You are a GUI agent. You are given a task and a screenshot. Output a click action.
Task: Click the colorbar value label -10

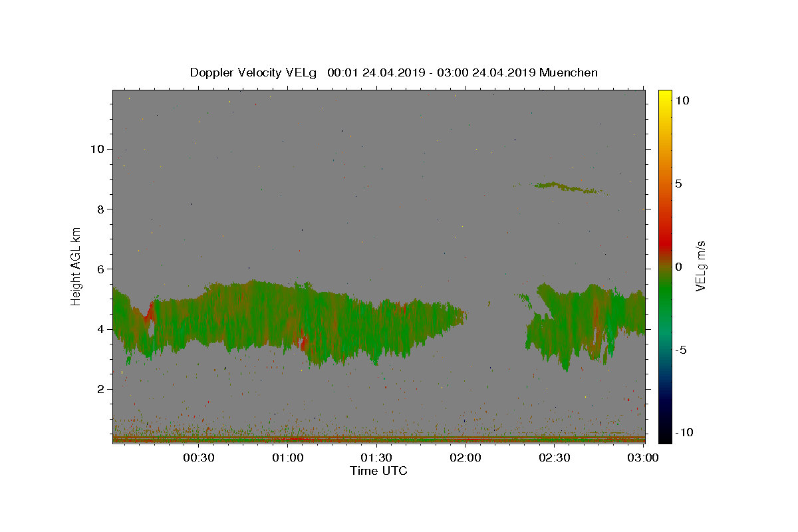(x=684, y=433)
